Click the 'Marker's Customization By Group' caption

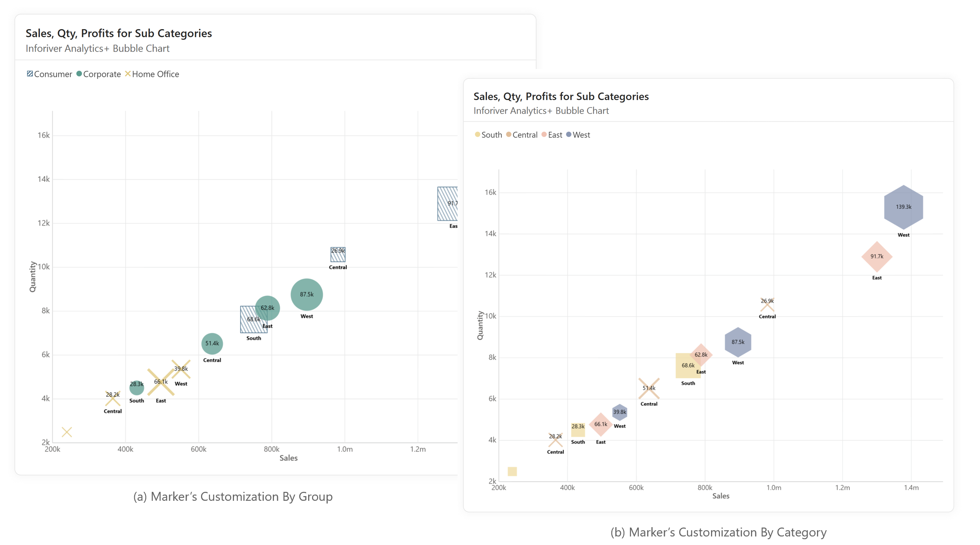tap(233, 497)
